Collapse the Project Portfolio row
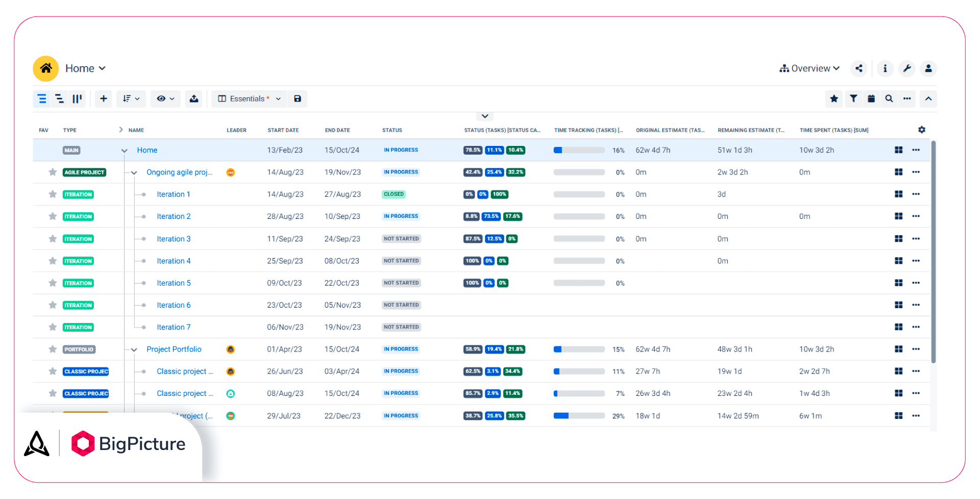The height and width of the screenshot is (499, 980). [x=134, y=350]
